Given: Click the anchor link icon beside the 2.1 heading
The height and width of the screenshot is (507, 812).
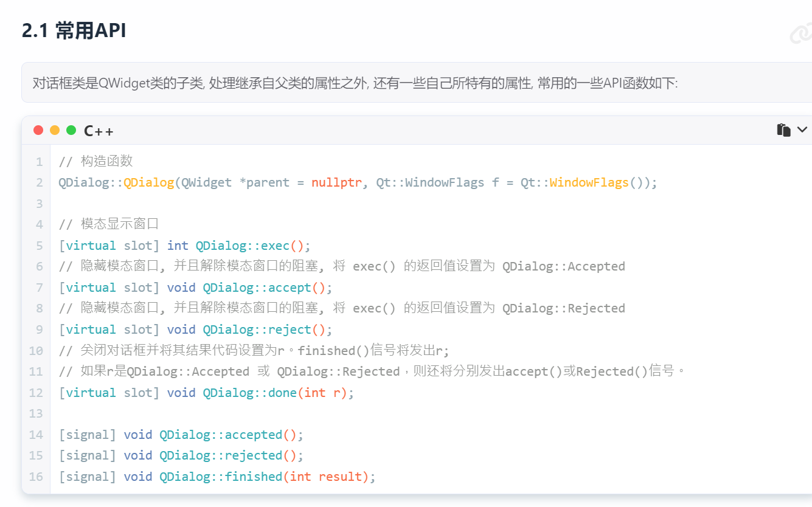Looking at the screenshot, I should 801,33.
